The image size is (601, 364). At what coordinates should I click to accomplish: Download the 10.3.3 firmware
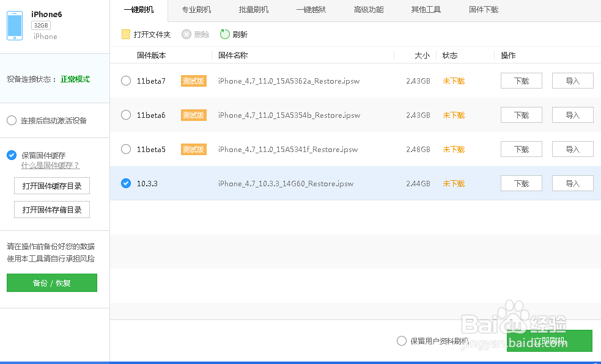(x=522, y=183)
